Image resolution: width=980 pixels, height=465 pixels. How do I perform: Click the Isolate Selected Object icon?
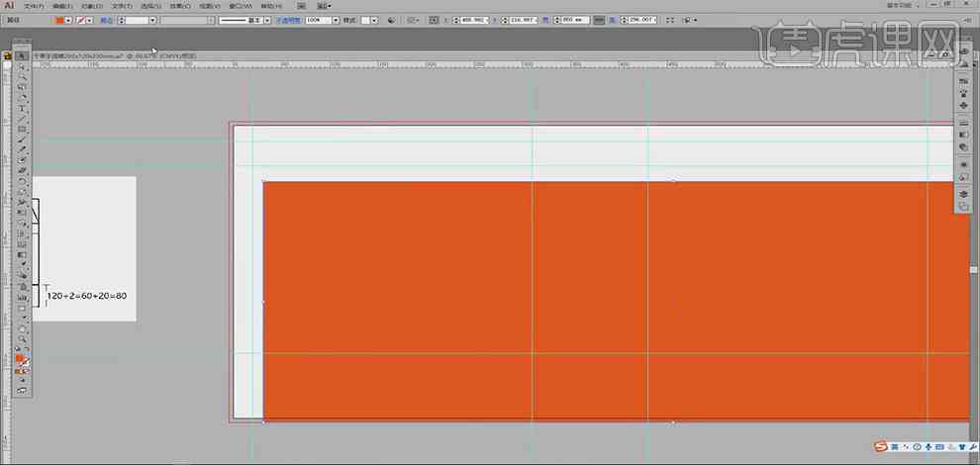[669, 20]
